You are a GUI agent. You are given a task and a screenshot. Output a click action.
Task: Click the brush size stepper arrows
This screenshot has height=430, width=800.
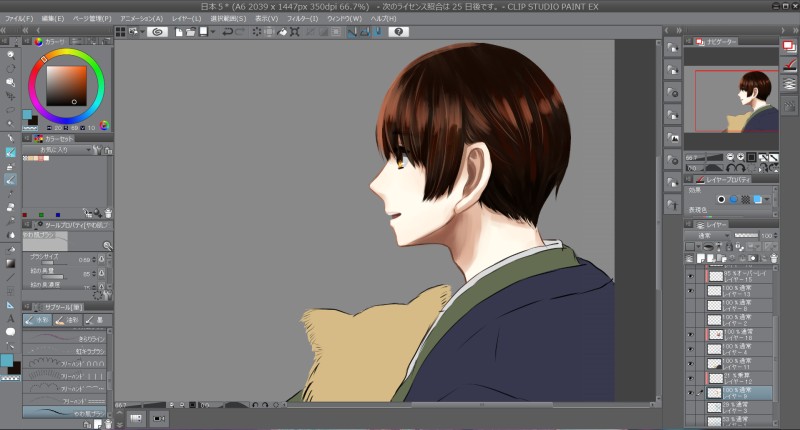point(93,260)
